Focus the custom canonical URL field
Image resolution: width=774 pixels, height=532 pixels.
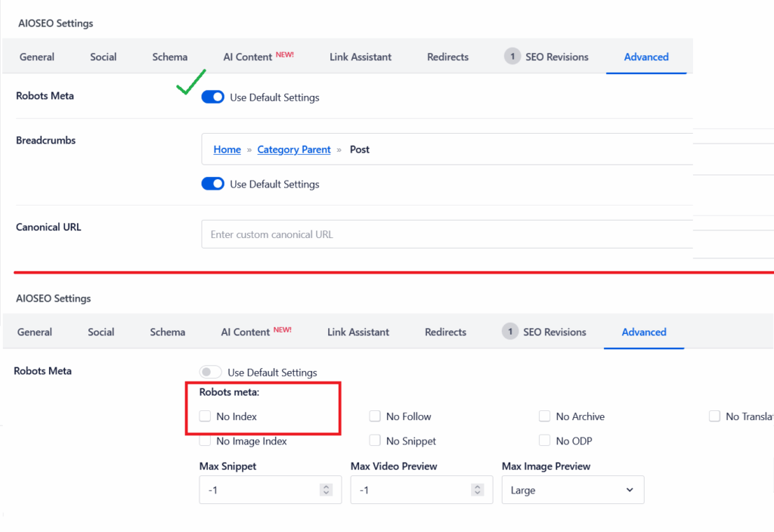[x=447, y=234]
